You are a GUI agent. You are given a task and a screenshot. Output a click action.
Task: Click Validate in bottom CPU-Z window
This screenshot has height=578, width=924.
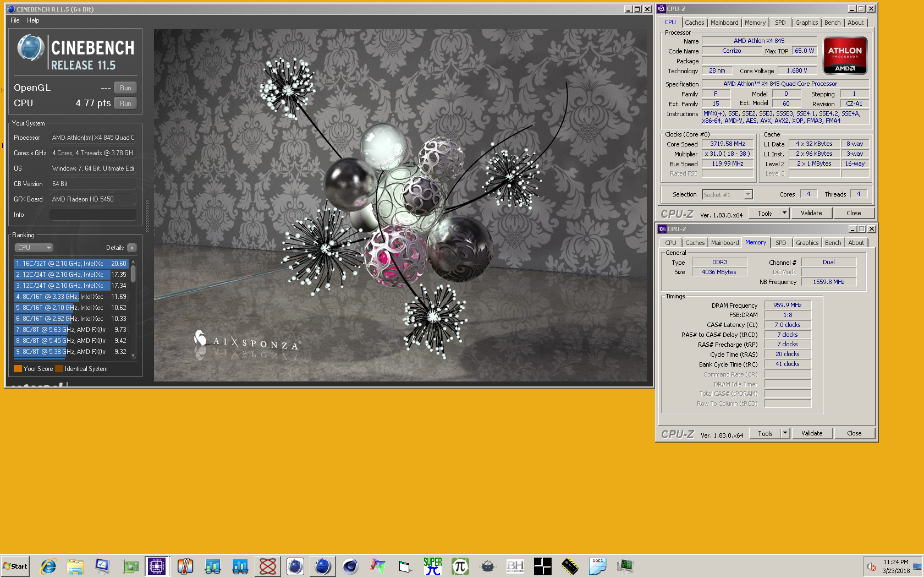812,433
